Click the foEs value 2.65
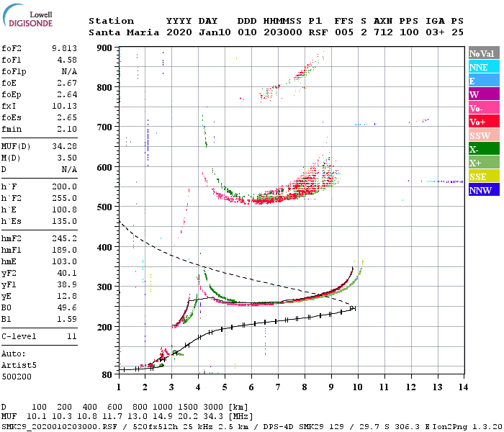The height and width of the screenshot is (432, 504). (x=67, y=117)
